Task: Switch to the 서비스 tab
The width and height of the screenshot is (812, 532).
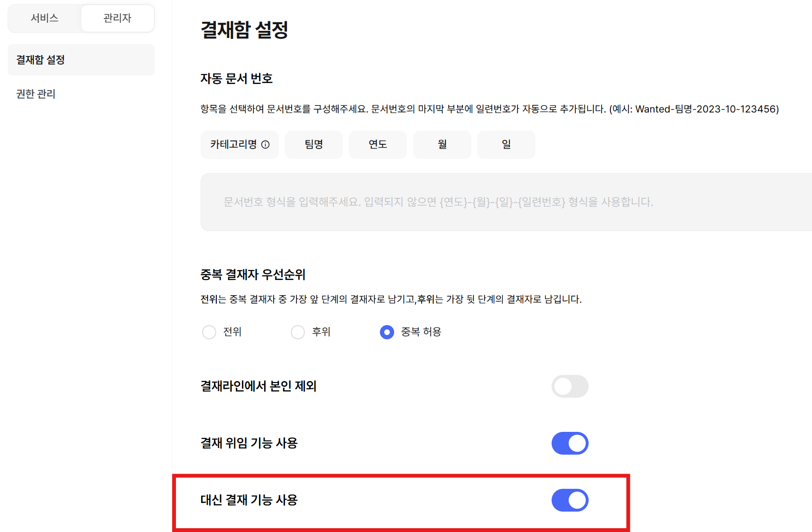Action: coord(45,19)
